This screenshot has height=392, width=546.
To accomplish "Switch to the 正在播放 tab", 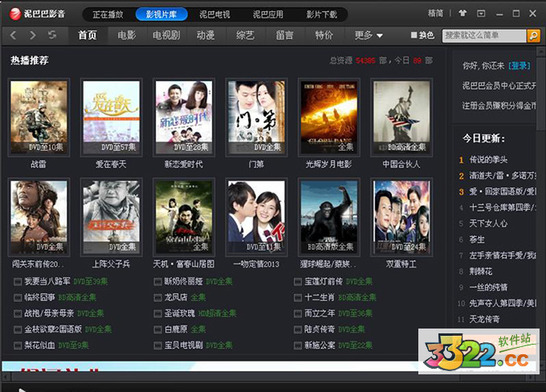I will pos(108,14).
